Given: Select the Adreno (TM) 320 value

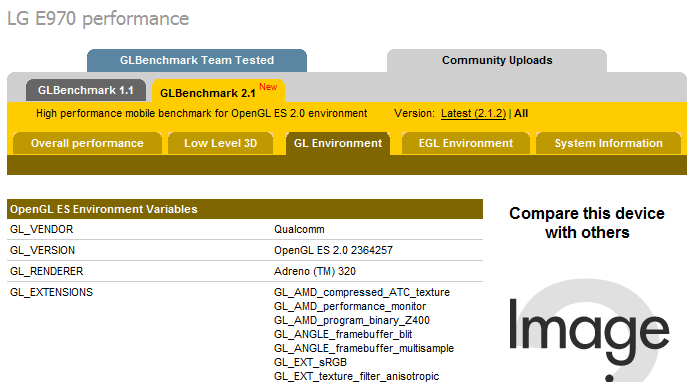Looking at the screenshot, I should (315, 271).
